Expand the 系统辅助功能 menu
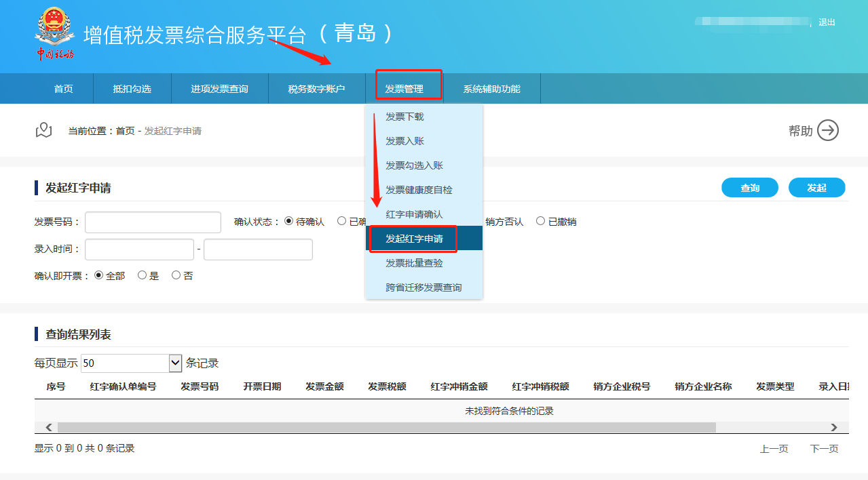Image resolution: width=868 pixels, height=480 pixels. [491, 89]
